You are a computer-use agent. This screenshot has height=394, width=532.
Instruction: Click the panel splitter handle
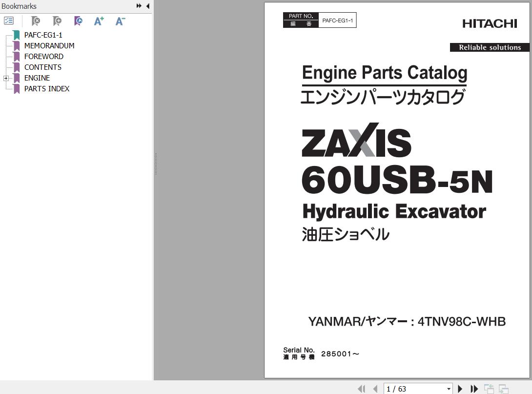pos(156,164)
